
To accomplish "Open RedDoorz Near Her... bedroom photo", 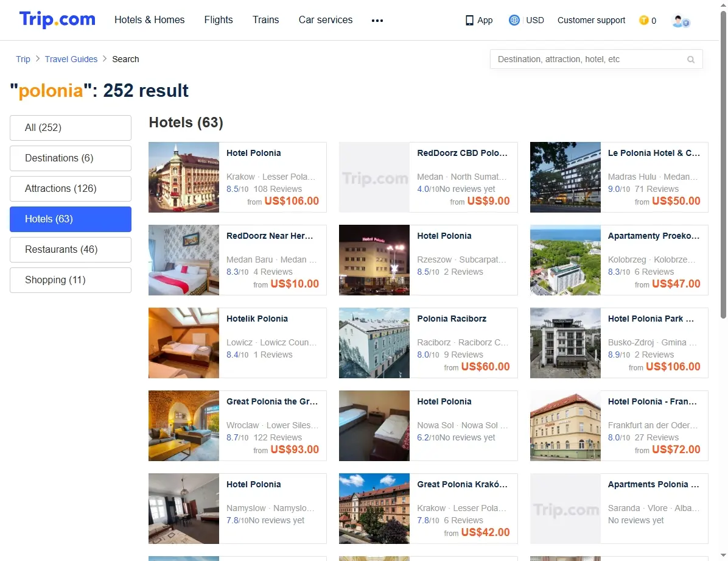I will [x=184, y=260].
